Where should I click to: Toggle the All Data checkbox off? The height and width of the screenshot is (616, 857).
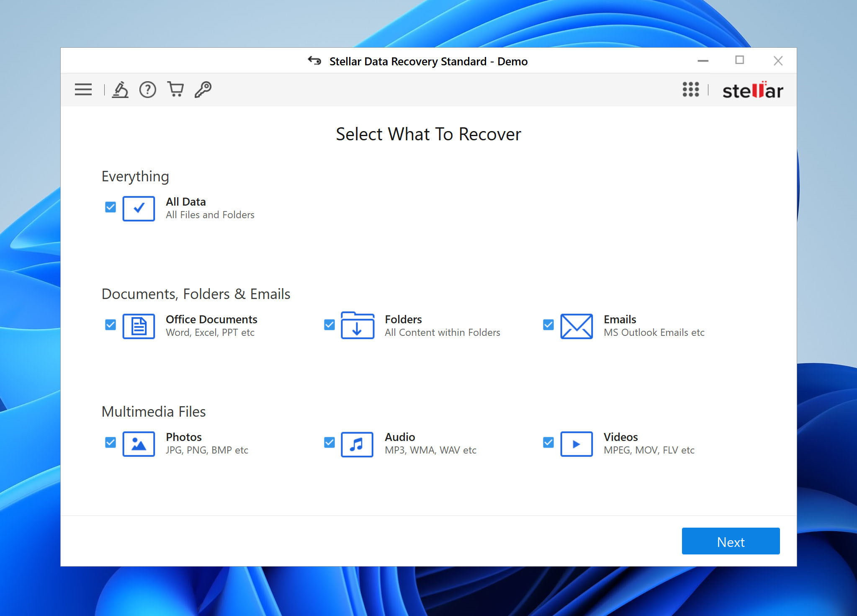(111, 206)
